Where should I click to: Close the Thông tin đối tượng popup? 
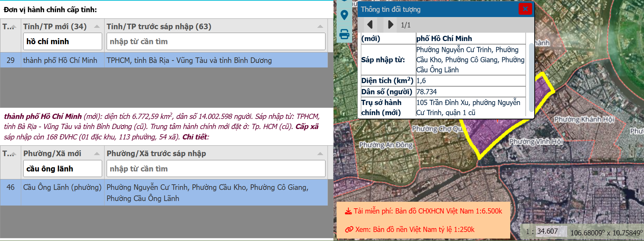coord(525,9)
